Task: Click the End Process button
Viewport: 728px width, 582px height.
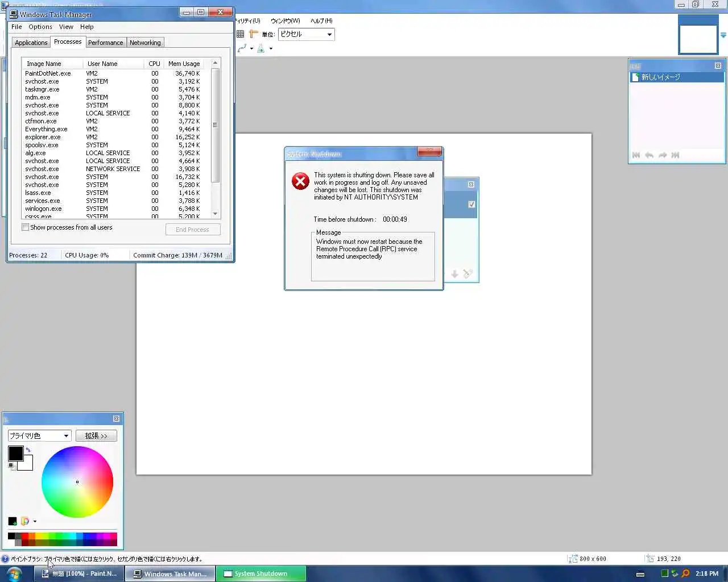Action: click(x=193, y=230)
